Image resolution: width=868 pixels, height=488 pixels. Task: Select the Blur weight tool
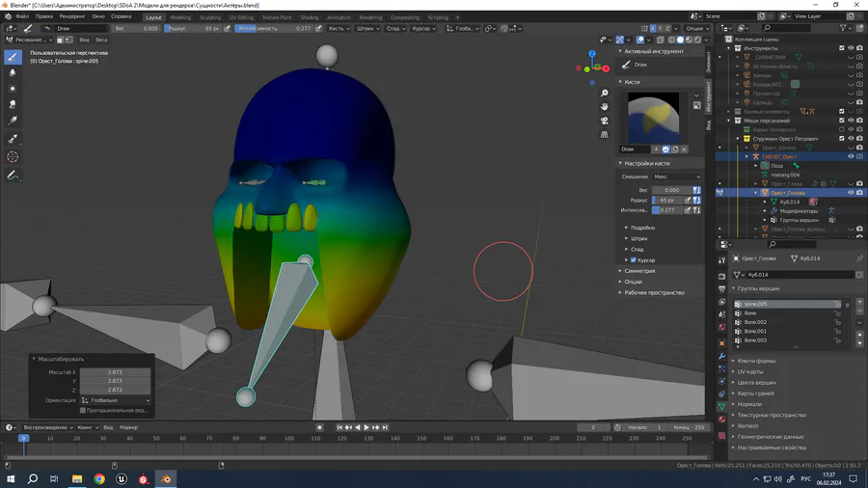point(13,72)
